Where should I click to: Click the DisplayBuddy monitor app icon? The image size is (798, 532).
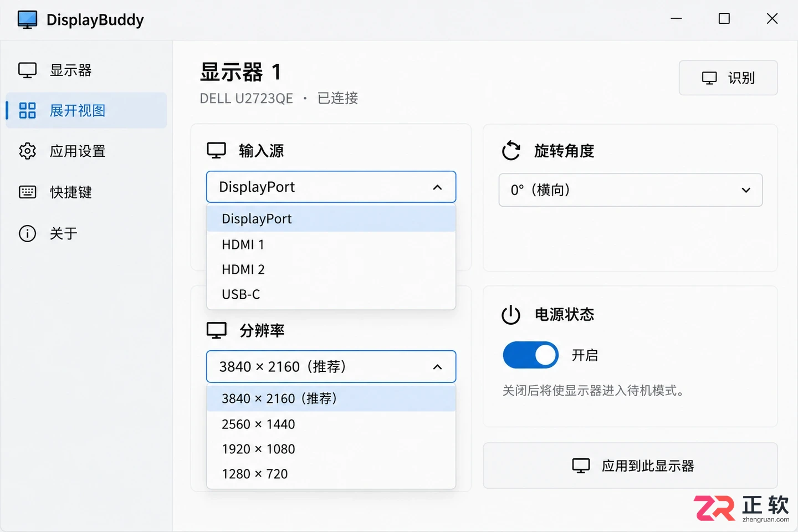[x=27, y=19]
